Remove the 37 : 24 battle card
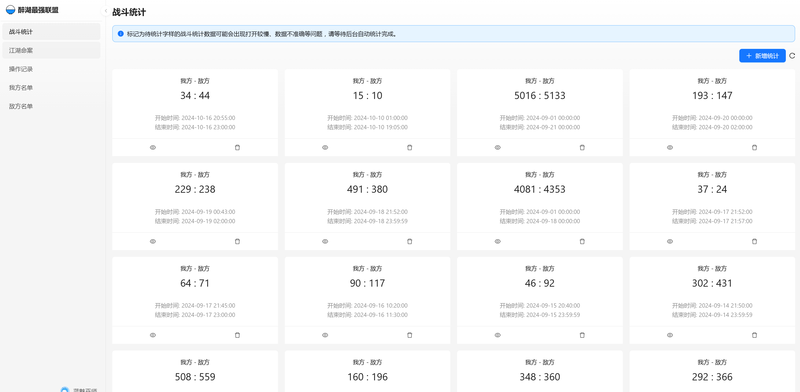The image size is (800, 392). click(x=755, y=241)
